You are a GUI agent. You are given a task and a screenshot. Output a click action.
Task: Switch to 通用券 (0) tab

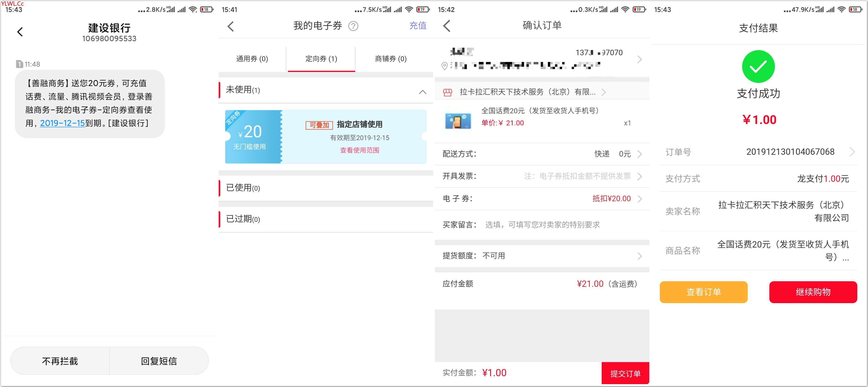click(252, 59)
